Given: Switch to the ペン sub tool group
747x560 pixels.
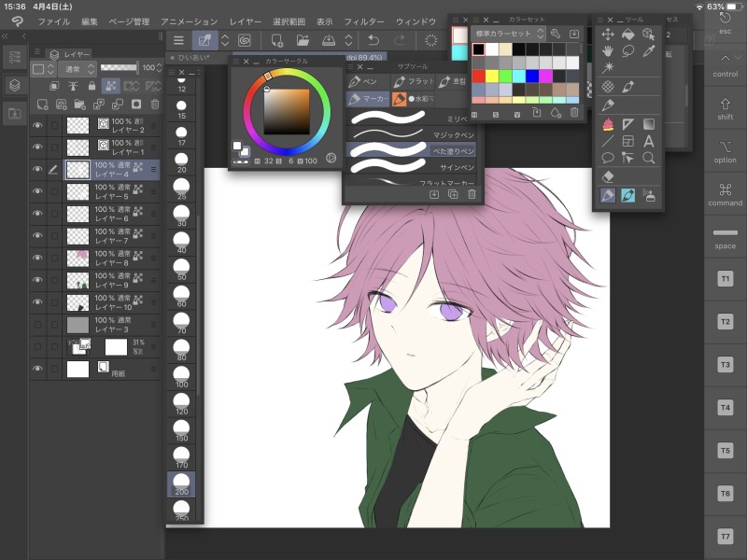Looking at the screenshot, I should pyautogui.click(x=364, y=82).
